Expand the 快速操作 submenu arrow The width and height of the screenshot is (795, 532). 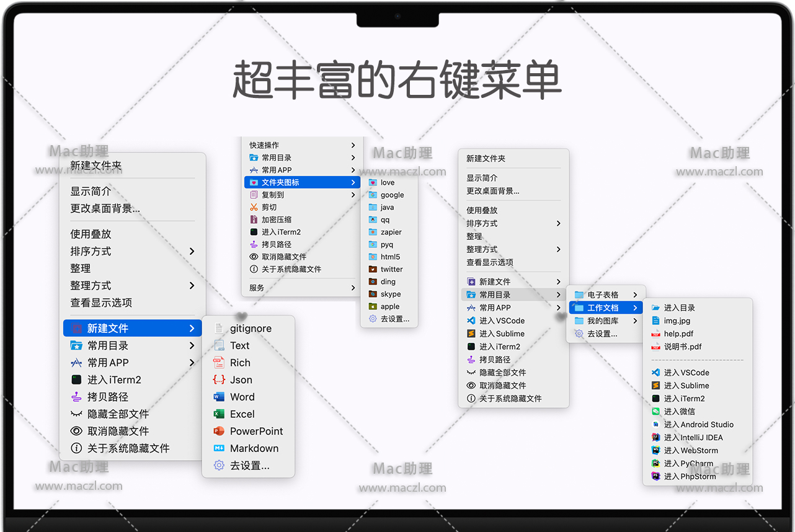[353, 145]
